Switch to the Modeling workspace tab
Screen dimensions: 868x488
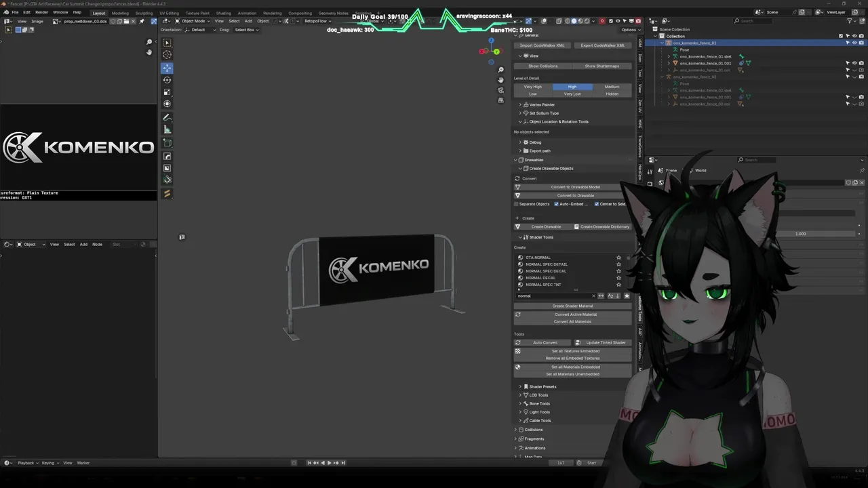120,13
